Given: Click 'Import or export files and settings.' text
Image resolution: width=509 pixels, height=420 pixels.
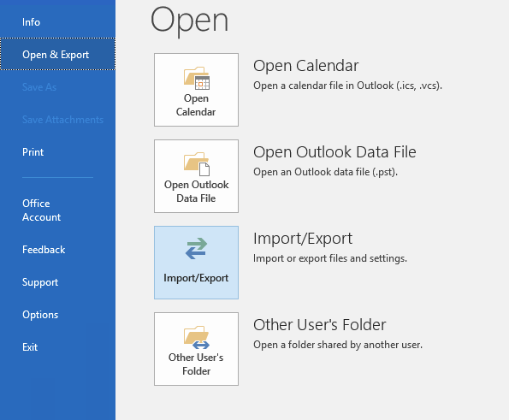Looking at the screenshot, I should click(330, 258).
